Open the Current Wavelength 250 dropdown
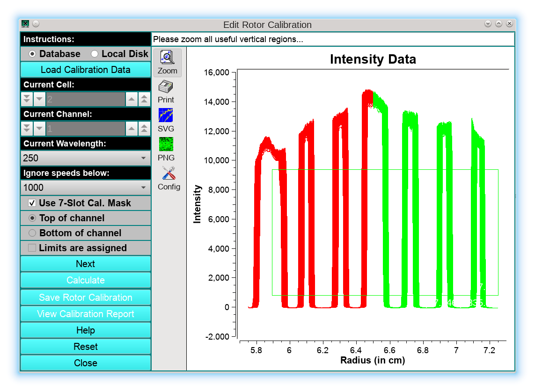Screen dimensions: 535x392 (86, 158)
